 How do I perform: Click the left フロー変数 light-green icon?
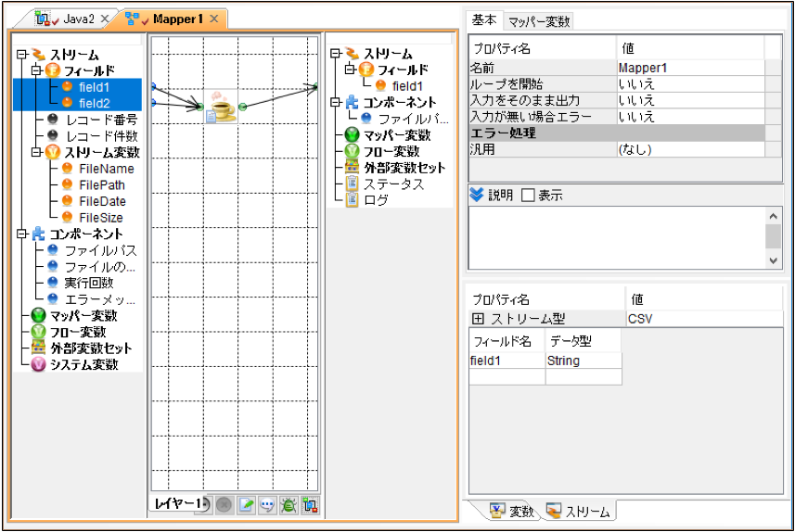point(39,332)
